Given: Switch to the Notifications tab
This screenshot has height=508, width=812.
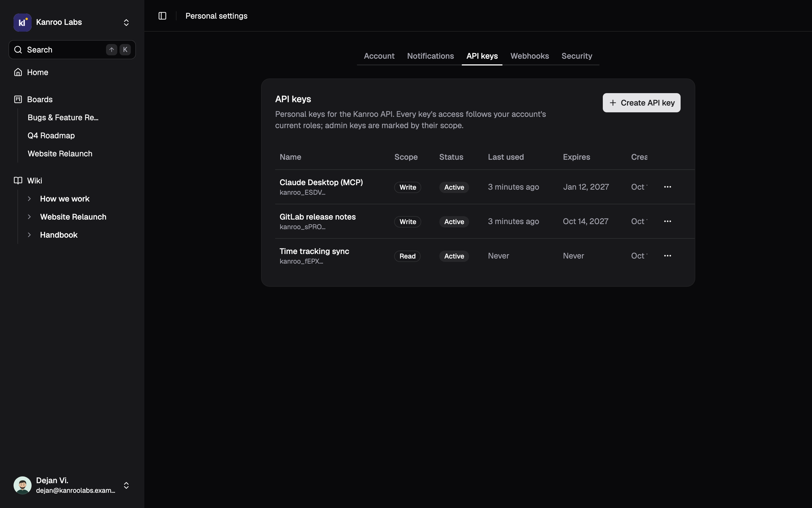Looking at the screenshot, I should (x=431, y=56).
